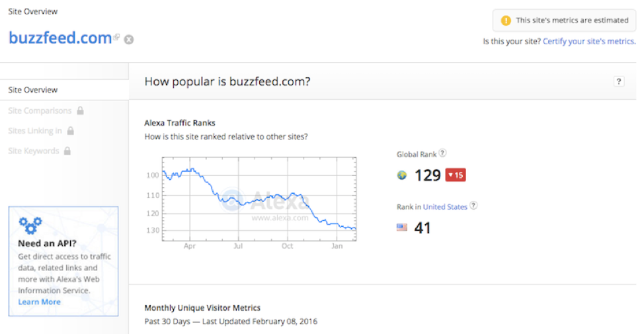
Task: Click the red rank change badge showing 15
Action: (x=456, y=175)
